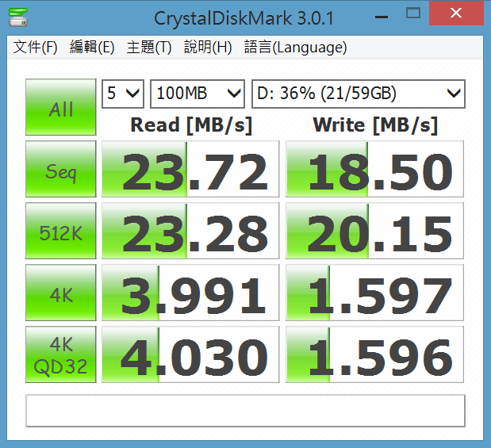The width and height of the screenshot is (491, 448).
Task: Select the 4K read result 3.991
Action: coord(190,293)
